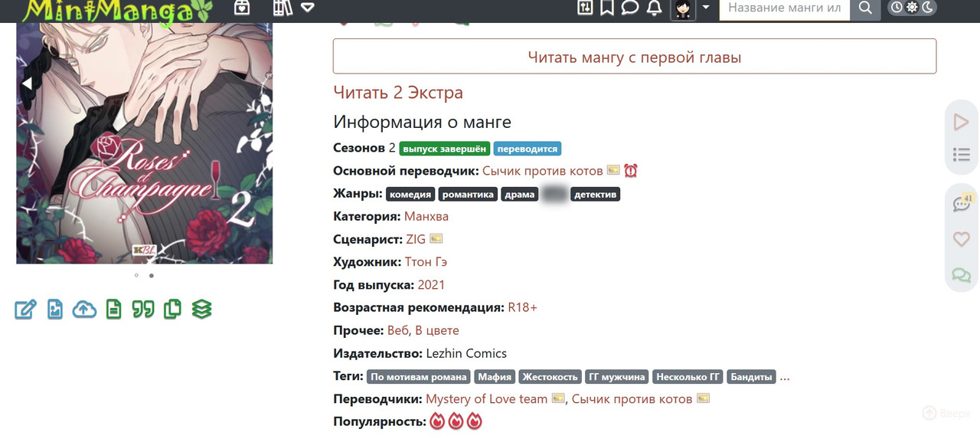Open the "Читать 2 Экстра" link
The height and width of the screenshot is (439, 980).
pyautogui.click(x=398, y=93)
